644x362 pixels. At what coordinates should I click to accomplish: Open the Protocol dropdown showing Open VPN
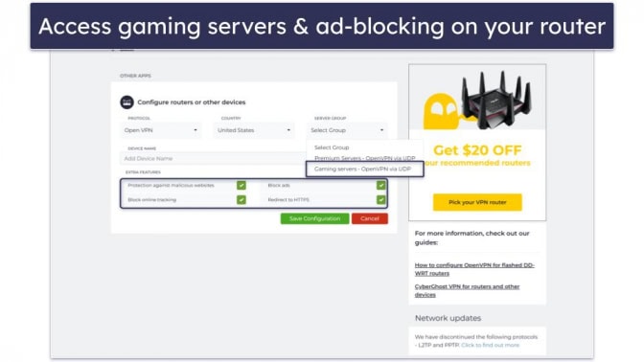click(161, 130)
